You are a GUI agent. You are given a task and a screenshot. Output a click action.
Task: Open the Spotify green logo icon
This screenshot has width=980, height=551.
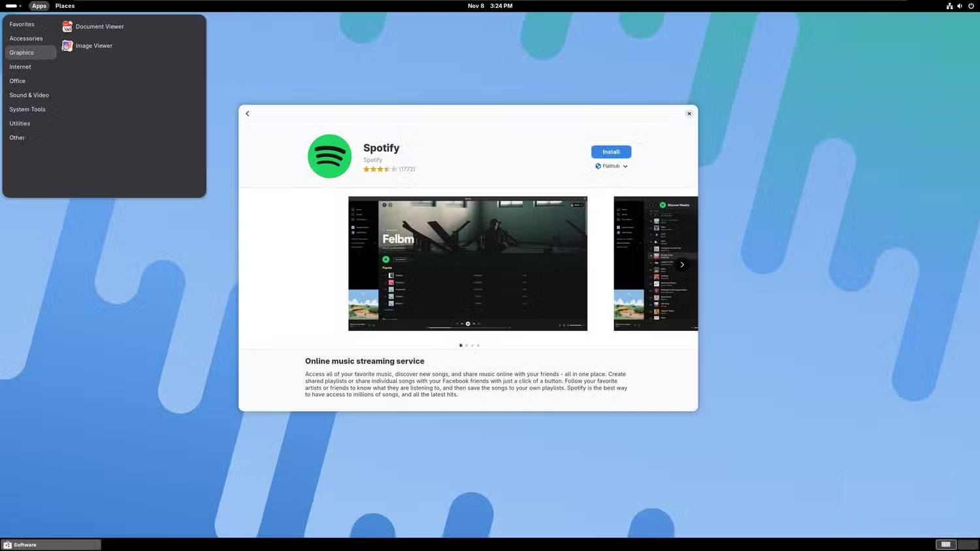coord(329,156)
